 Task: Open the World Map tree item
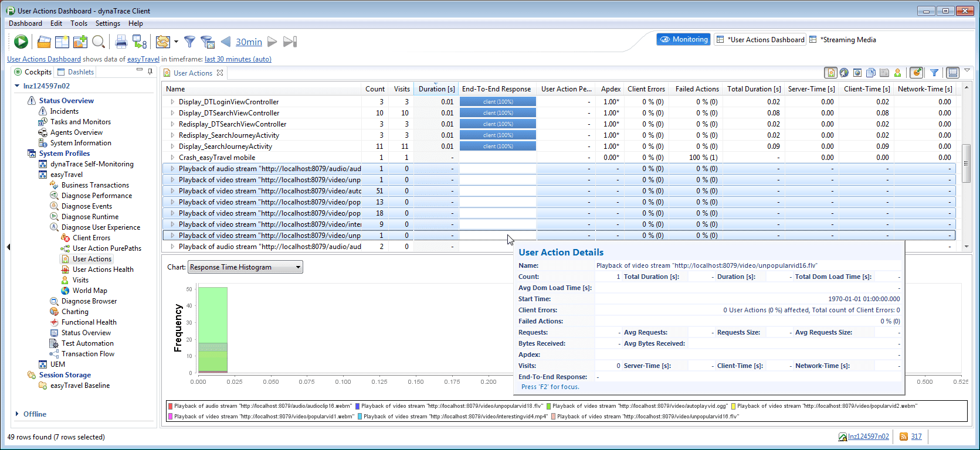(x=90, y=291)
